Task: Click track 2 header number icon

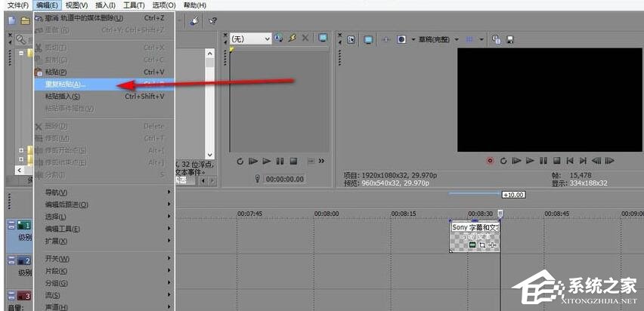Action: 23,261
